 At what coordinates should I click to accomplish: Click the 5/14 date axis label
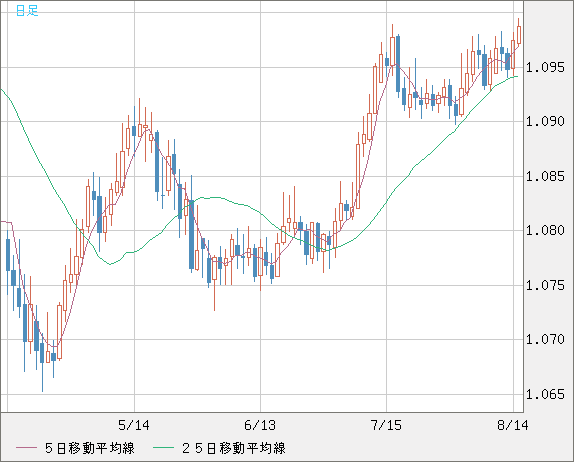tap(134, 425)
